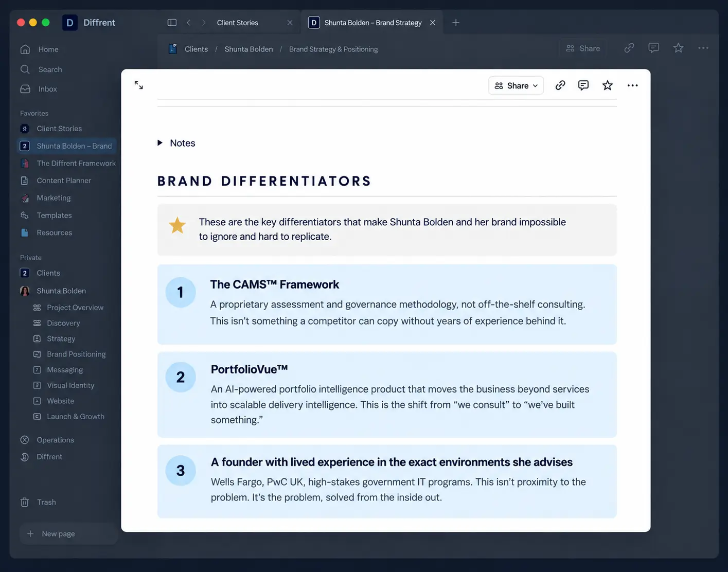Toggle the sidebar panel icon
This screenshot has width=728, height=572.
pyautogui.click(x=172, y=23)
